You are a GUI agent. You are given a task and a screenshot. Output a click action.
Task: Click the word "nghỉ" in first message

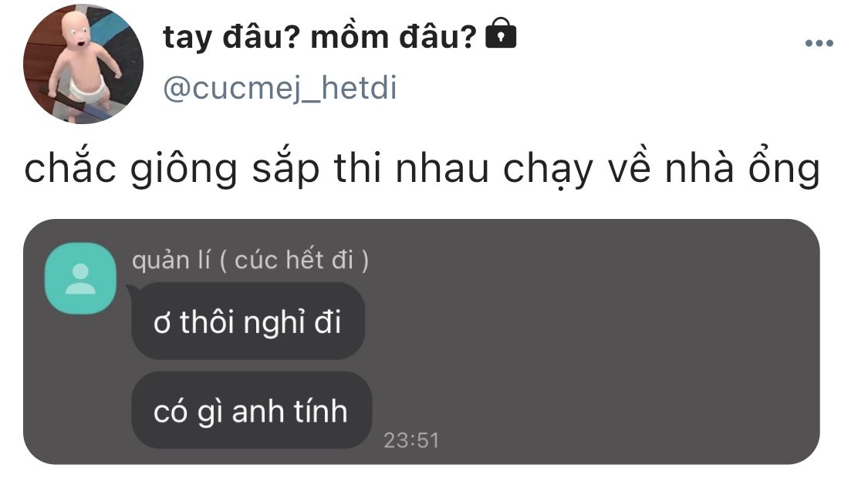tap(275, 322)
